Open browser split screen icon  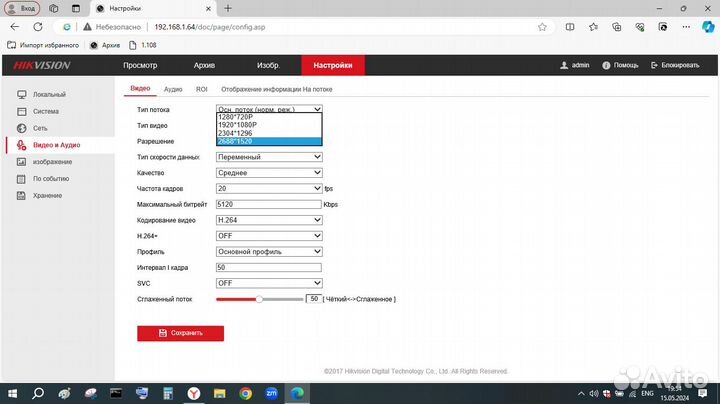[570, 27]
